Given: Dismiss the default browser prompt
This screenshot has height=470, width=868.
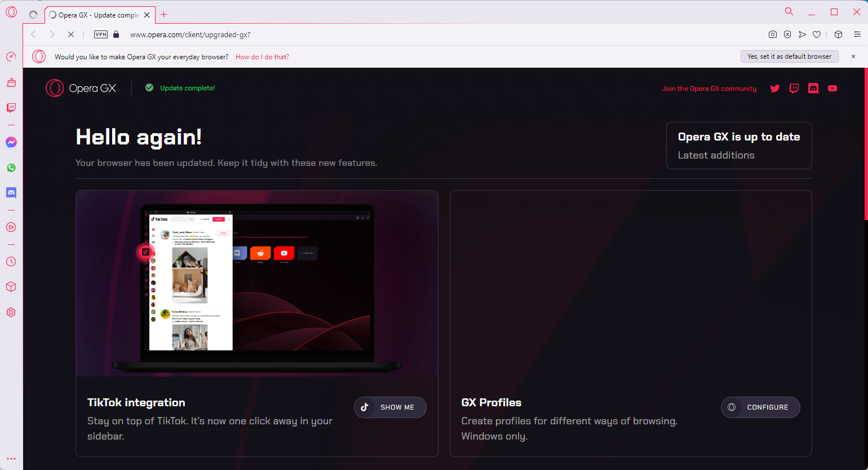Looking at the screenshot, I should pyautogui.click(x=853, y=56).
